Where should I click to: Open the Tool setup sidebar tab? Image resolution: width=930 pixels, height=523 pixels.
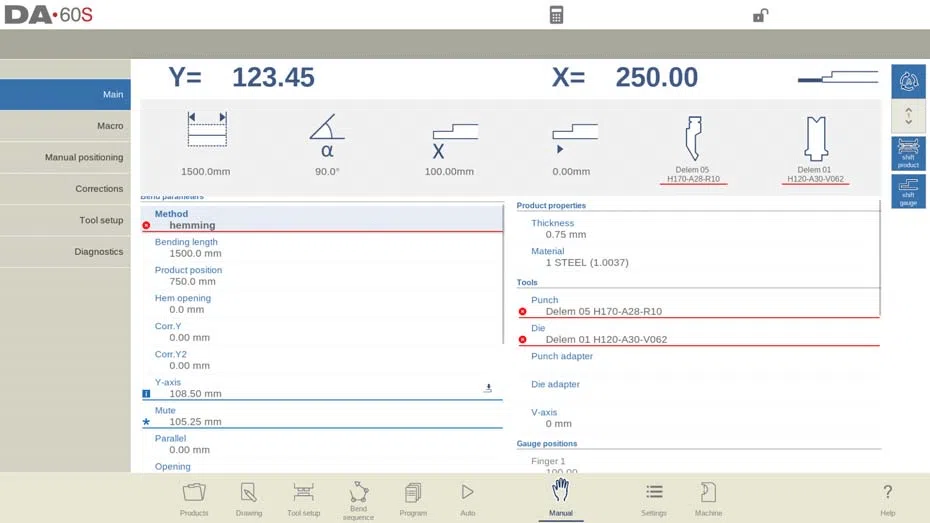[65, 220]
